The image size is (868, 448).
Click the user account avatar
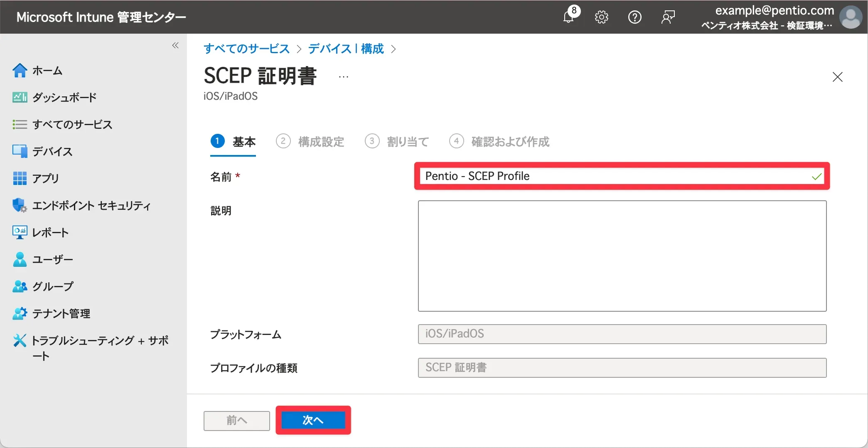point(851,17)
